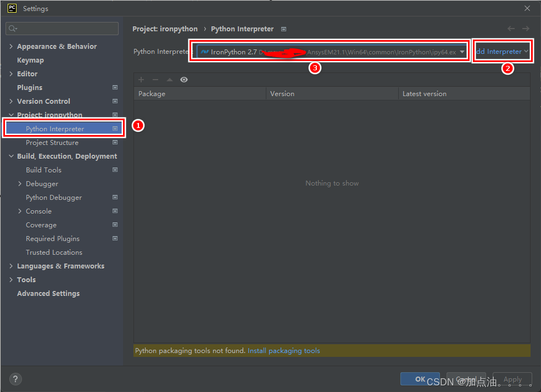This screenshot has width=541, height=392.
Task: Open the Coverage settings page
Action: pos(41,225)
